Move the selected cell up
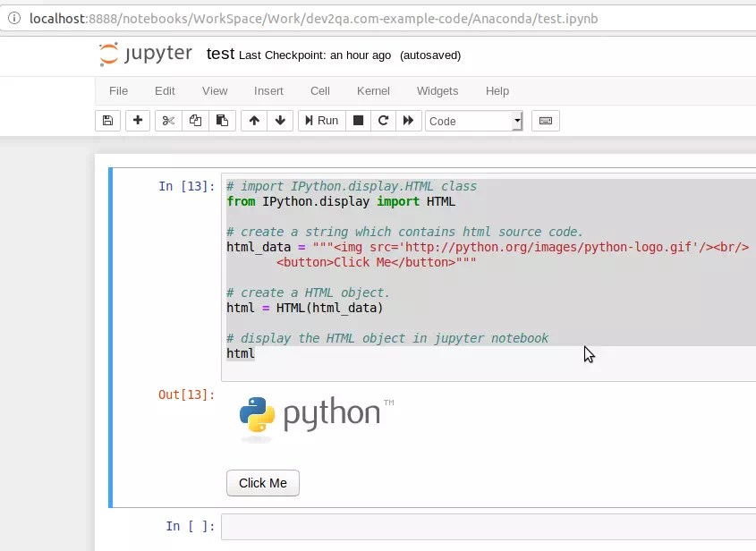 coord(255,120)
